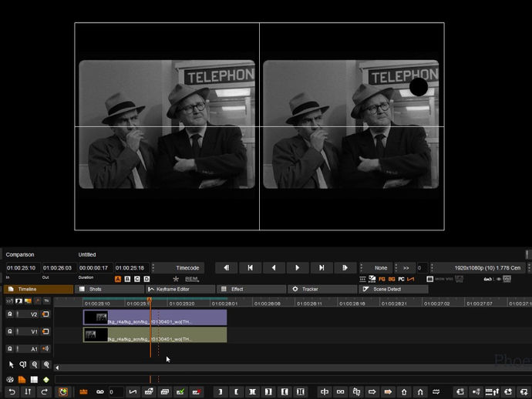Screen dimensions: 532x399
Task: Mute the A1 audio track speaker
Action: 45,348
